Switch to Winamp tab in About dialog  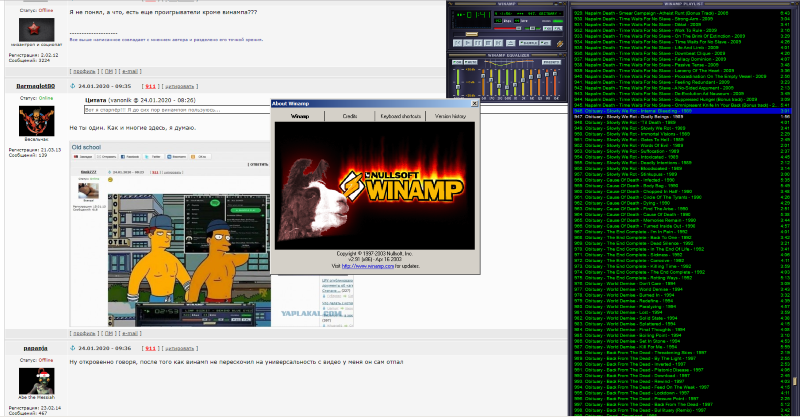pos(299,116)
